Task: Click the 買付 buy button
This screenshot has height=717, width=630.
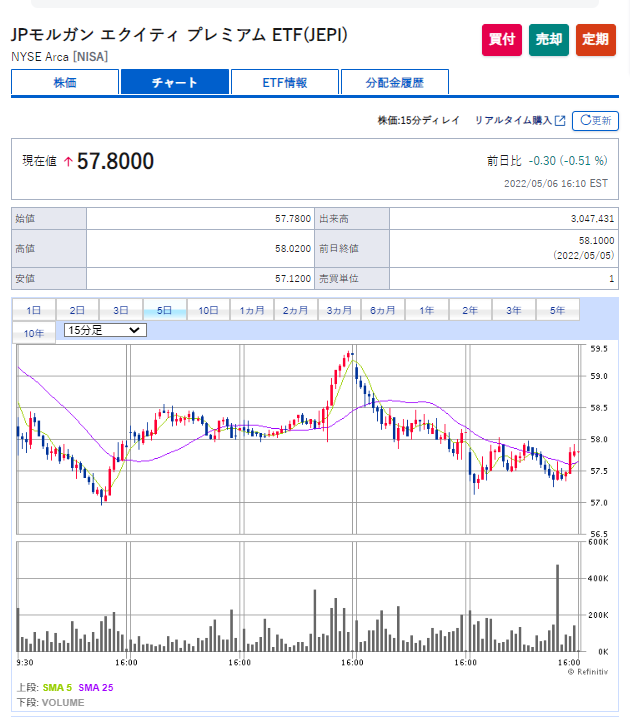Action: click(502, 40)
